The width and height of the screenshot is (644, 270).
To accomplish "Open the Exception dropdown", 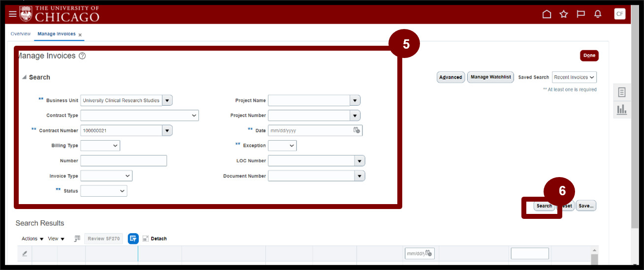I will point(282,146).
